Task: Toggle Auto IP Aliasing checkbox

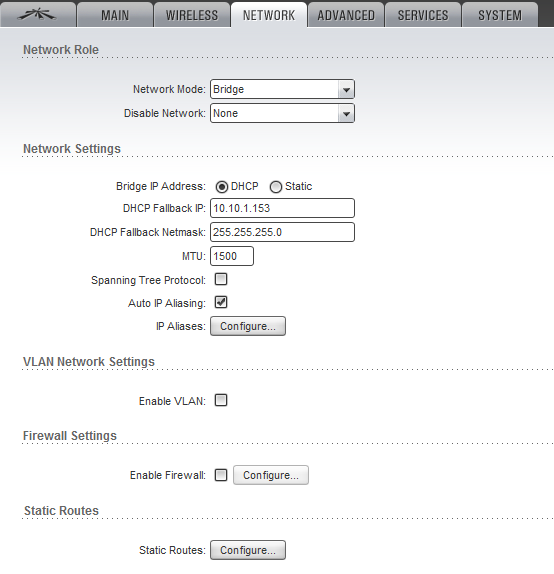Action: [221, 302]
